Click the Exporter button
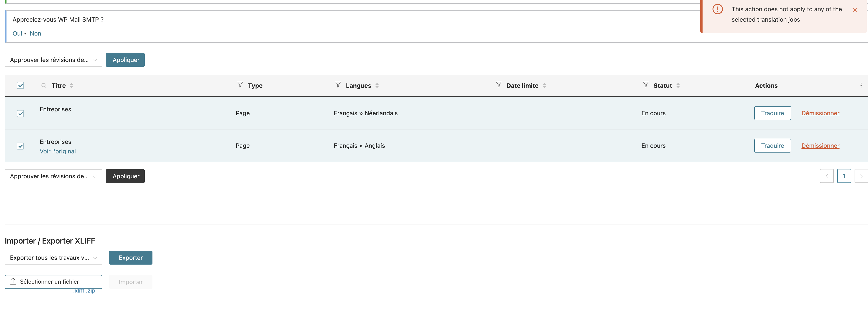This screenshot has height=322, width=868. click(131, 258)
